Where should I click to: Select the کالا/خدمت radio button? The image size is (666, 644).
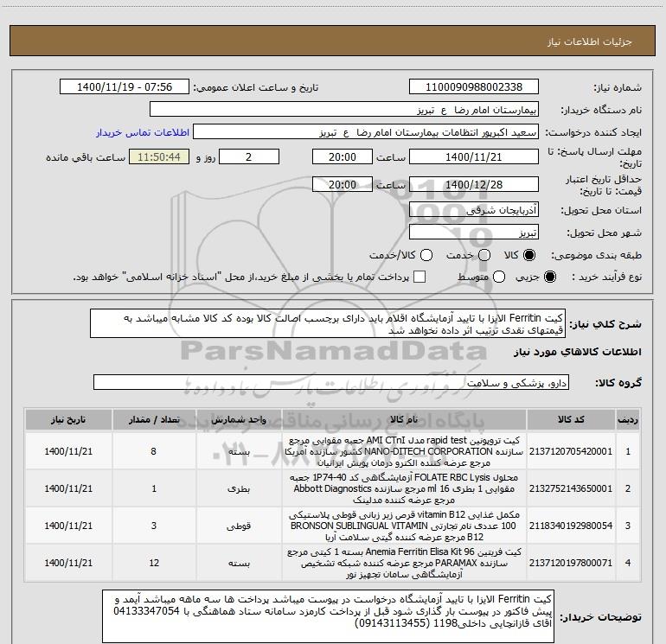[426, 255]
